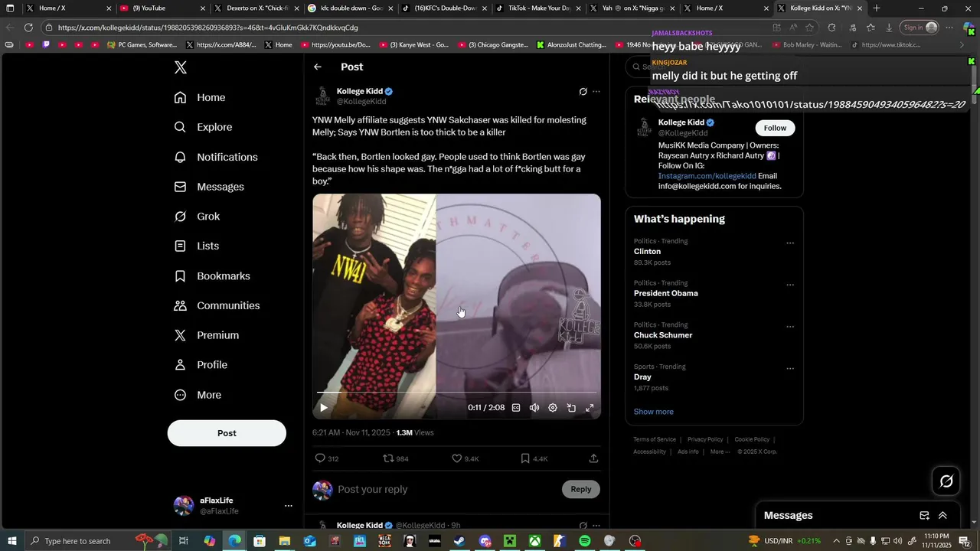Compose new message in Messages drawer
Image resolution: width=980 pixels, height=551 pixels.
924,516
